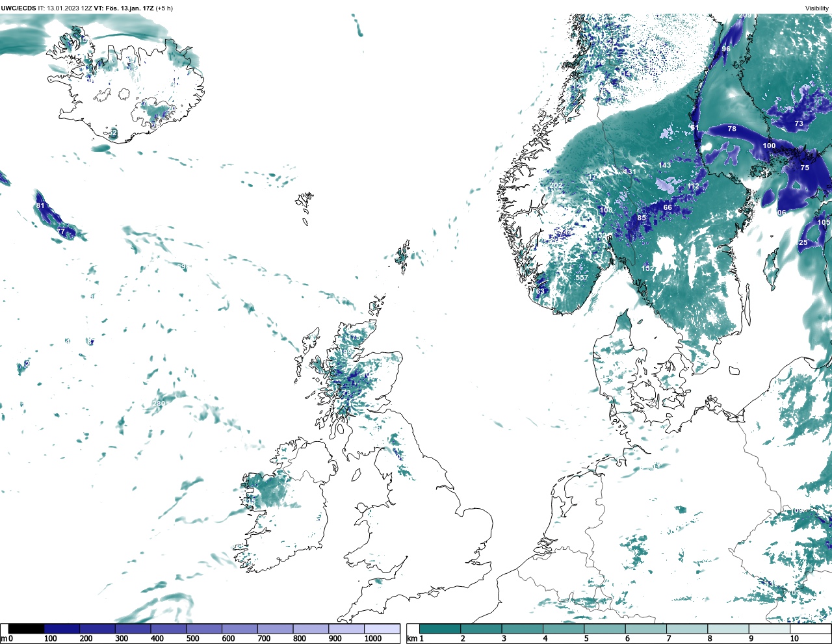Click the '85' visibility value on map
Viewport: 832px width, 644px height.
pyautogui.click(x=642, y=218)
